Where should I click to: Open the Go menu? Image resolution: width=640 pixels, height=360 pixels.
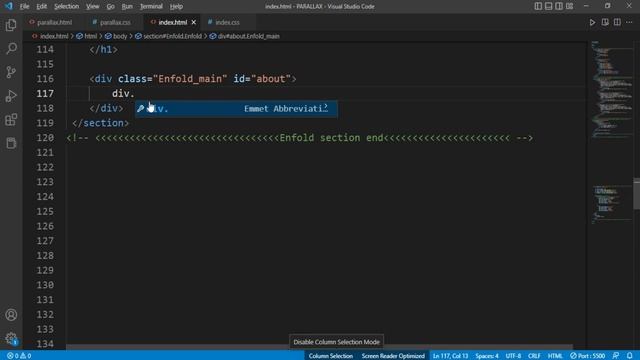111,7
